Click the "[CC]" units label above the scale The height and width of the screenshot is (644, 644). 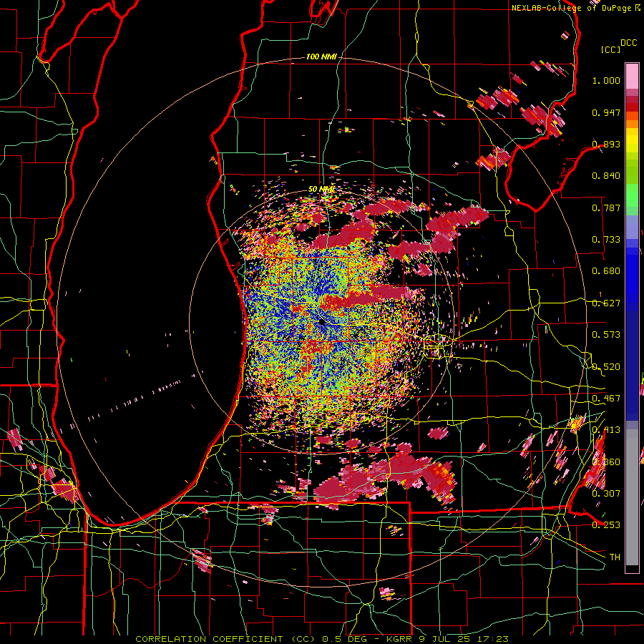[610, 49]
